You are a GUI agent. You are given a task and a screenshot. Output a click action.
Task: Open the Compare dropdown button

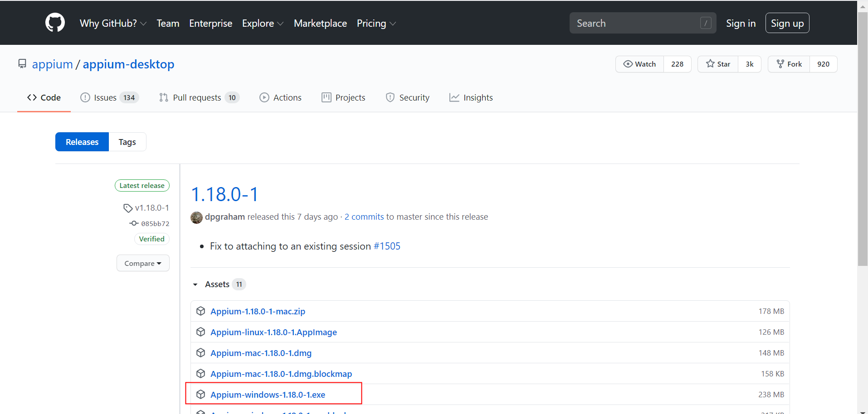(x=143, y=263)
